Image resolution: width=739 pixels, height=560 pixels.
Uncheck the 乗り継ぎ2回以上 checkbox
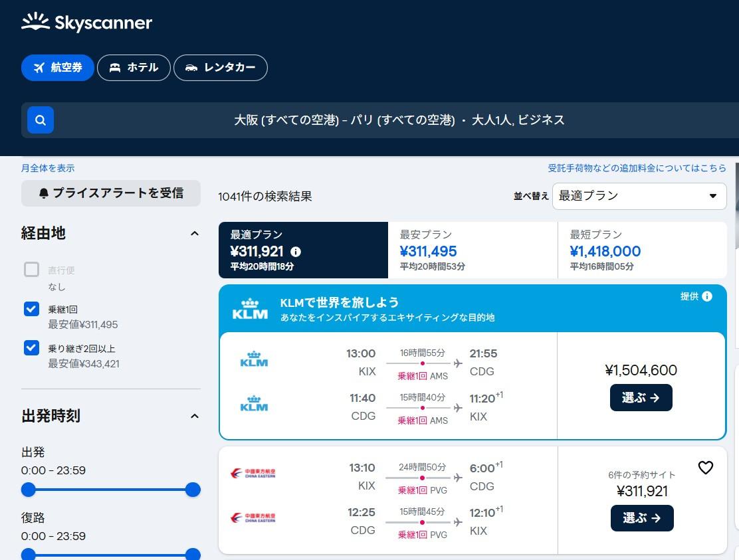pyautogui.click(x=32, y=348)
